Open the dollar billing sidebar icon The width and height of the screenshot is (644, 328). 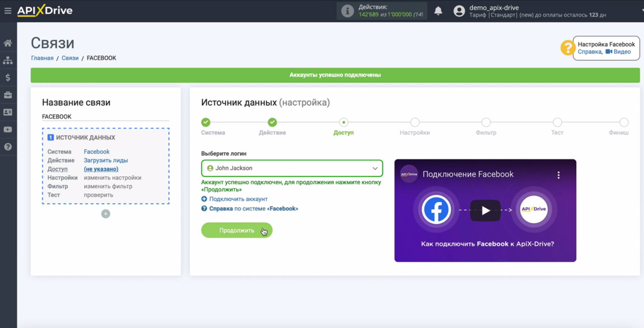(8, 78)
